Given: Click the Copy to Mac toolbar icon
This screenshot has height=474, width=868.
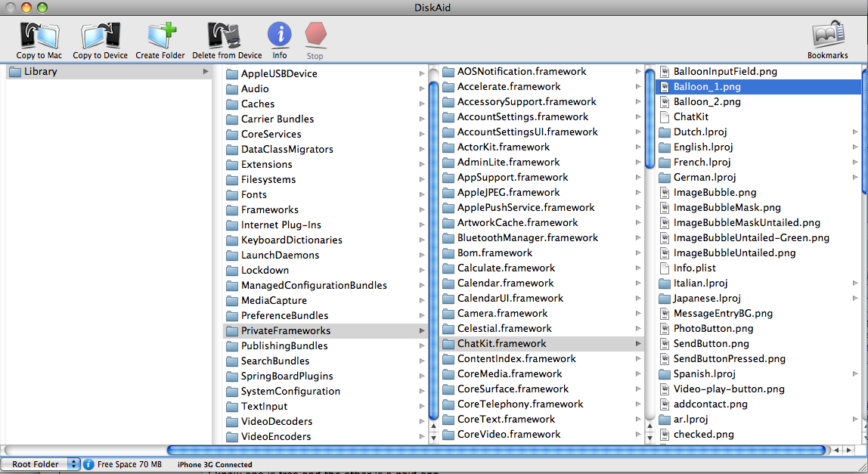Looking at the screenshot, I should 39,36.
